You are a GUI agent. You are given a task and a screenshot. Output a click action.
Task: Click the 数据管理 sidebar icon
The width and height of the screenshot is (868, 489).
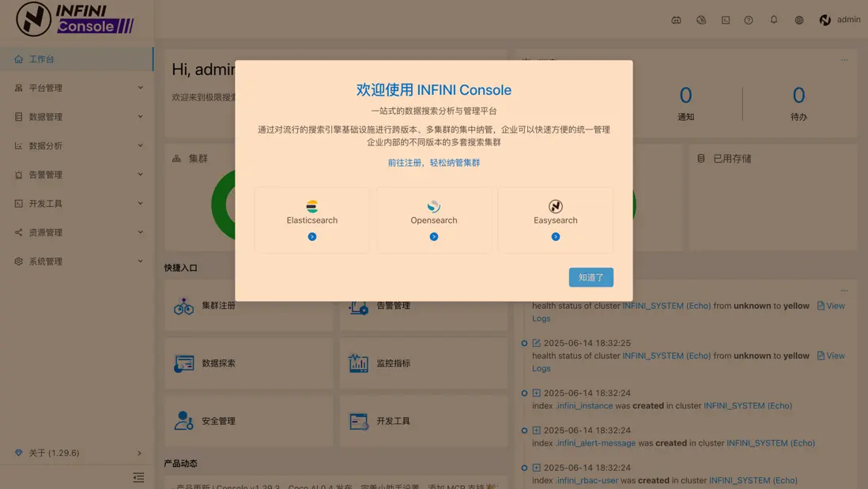click(18, 117)
